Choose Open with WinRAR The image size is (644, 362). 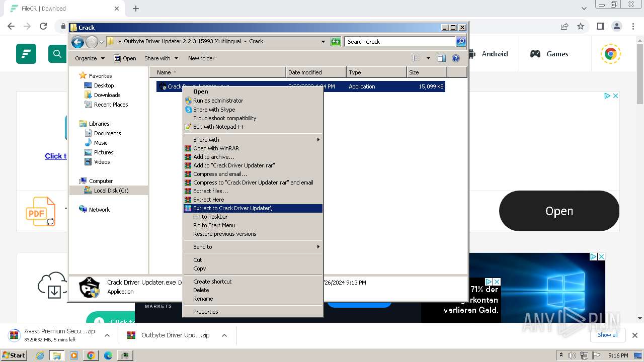[x=253, y=148]
